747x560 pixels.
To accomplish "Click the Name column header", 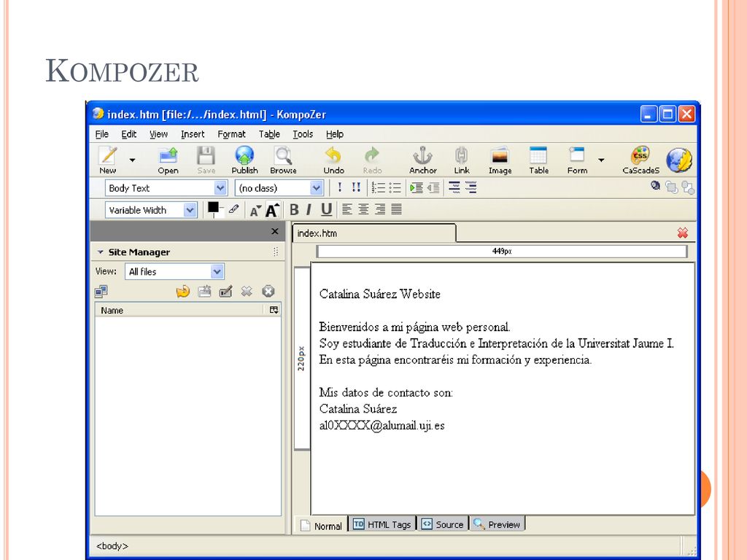I will tap(179, 311).
